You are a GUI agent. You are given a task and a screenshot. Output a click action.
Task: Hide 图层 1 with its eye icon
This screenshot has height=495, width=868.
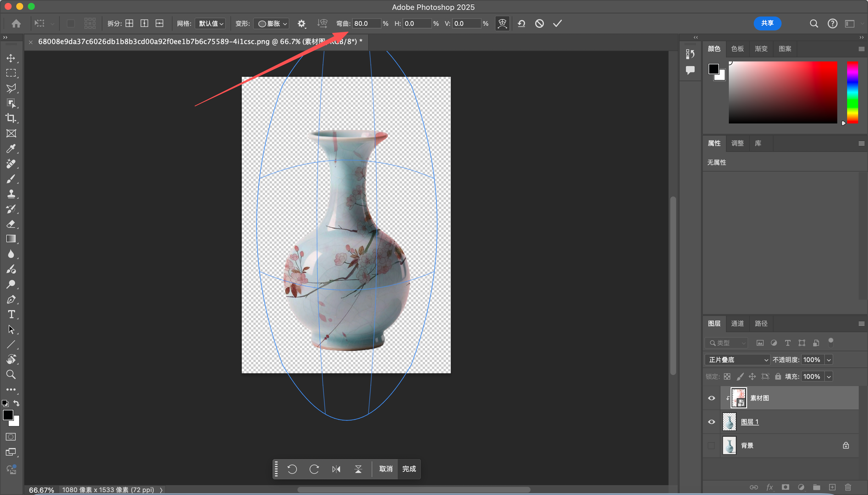711,422
